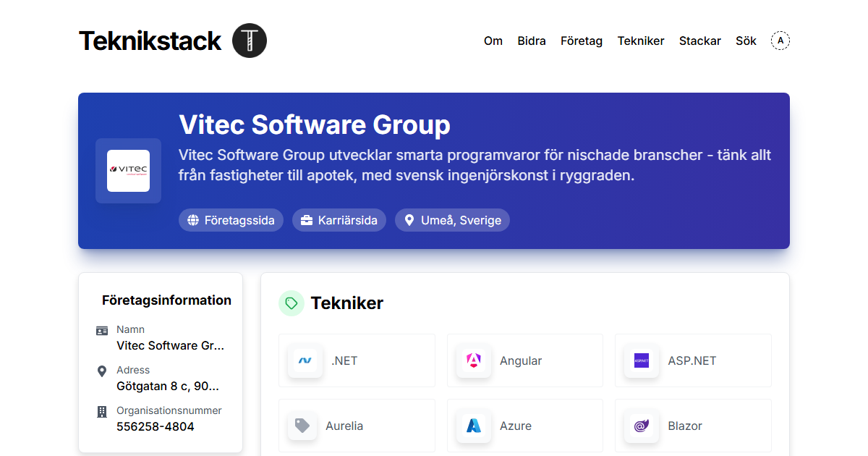The image size is (868, 456).
Task: Click the gray tag icon for Aurelia
Action: tap(302, 426)
